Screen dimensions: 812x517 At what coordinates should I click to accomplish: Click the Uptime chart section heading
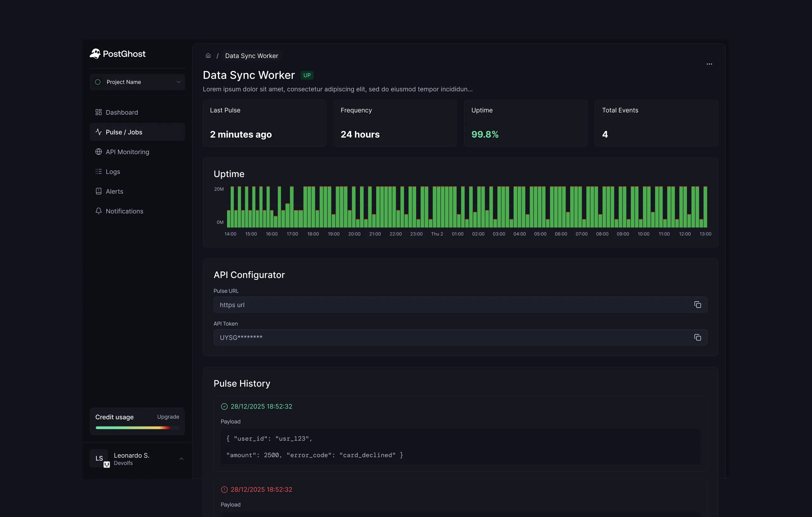coord(229,174)
